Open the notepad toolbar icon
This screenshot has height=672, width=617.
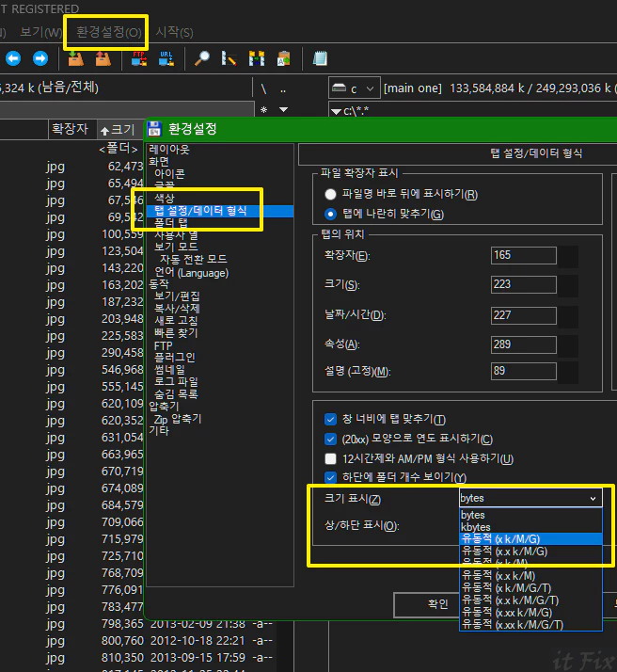point(320,58)
